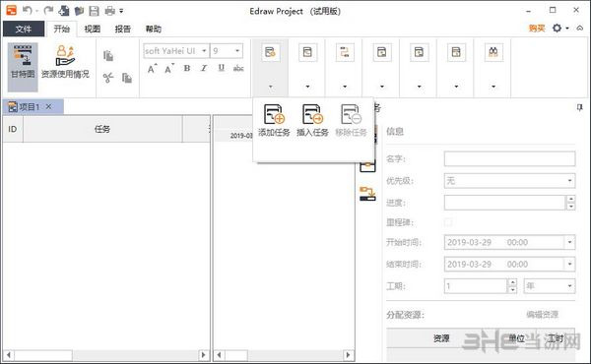Click the Gantt pane's left scroll arrow
Viewport: 591px width, 364px height.
[219, 354]
